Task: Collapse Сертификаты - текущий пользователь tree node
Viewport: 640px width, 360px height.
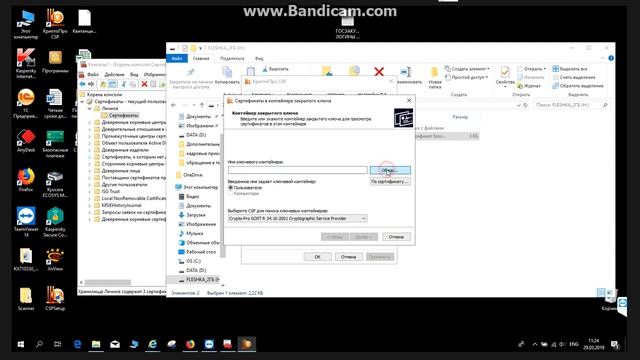Action: click(83, 102)
